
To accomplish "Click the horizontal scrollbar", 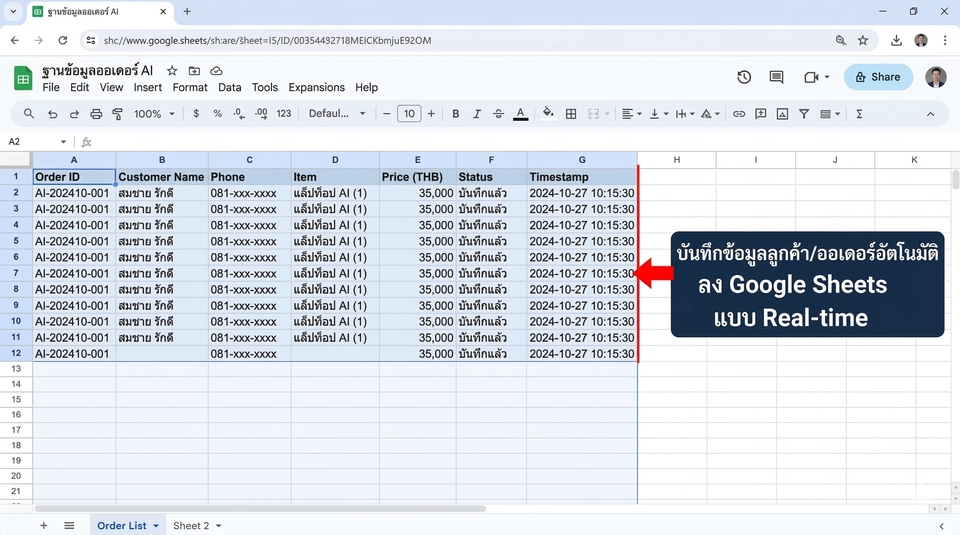I will point(260,509).
